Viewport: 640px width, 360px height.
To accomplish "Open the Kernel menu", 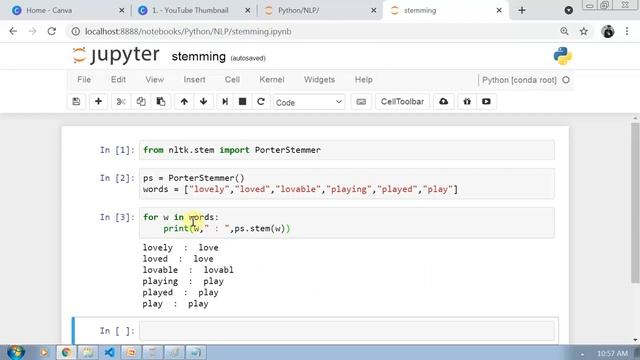I will coord(272,80).
